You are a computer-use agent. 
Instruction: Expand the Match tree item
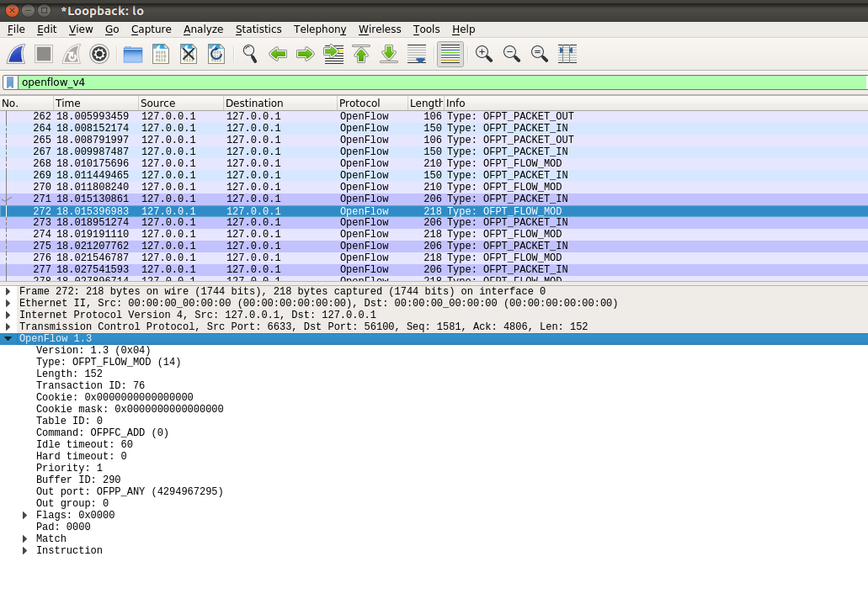point(25,539)
